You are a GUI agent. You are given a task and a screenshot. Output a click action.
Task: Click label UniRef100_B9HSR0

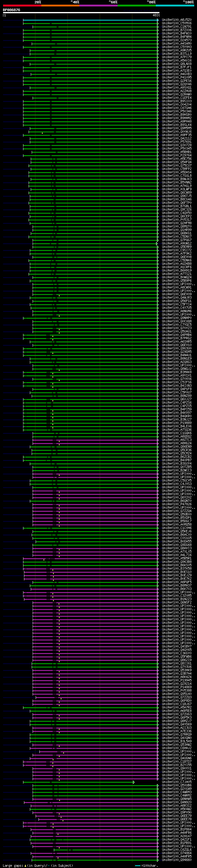point(176,115)
